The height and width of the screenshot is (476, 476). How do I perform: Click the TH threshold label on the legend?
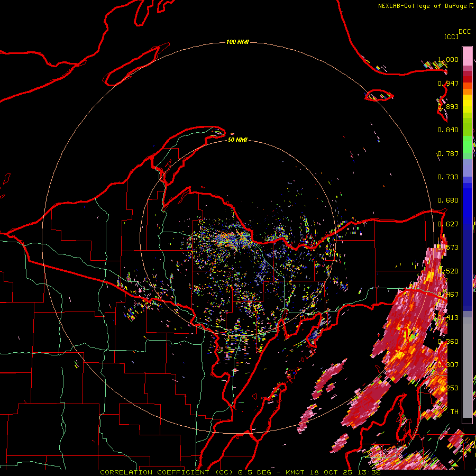[x=454, y=411]
